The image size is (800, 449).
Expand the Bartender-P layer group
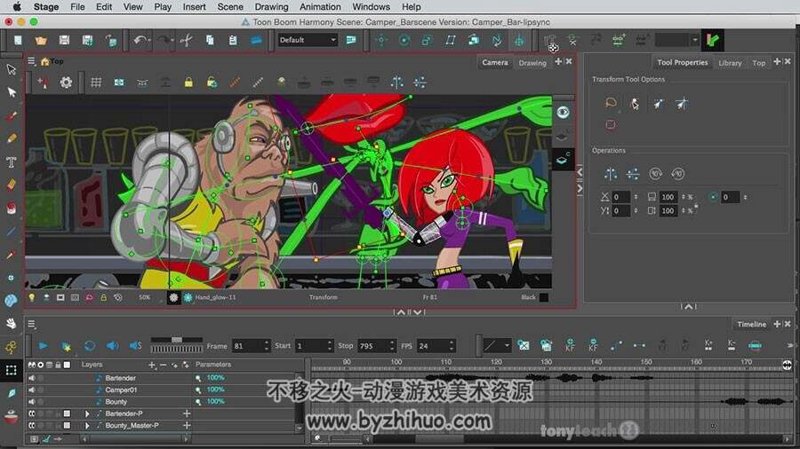pos(87,414)
